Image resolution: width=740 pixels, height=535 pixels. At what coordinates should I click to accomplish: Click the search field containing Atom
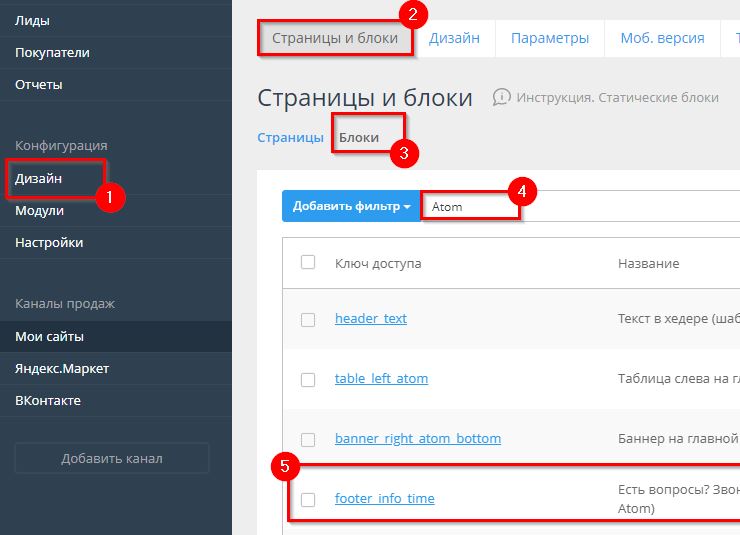(x=470, y=207)
